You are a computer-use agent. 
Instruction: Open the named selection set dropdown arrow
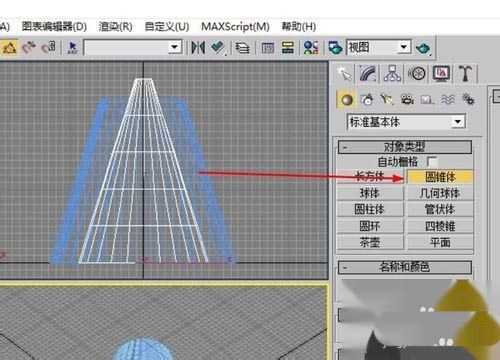175,48
